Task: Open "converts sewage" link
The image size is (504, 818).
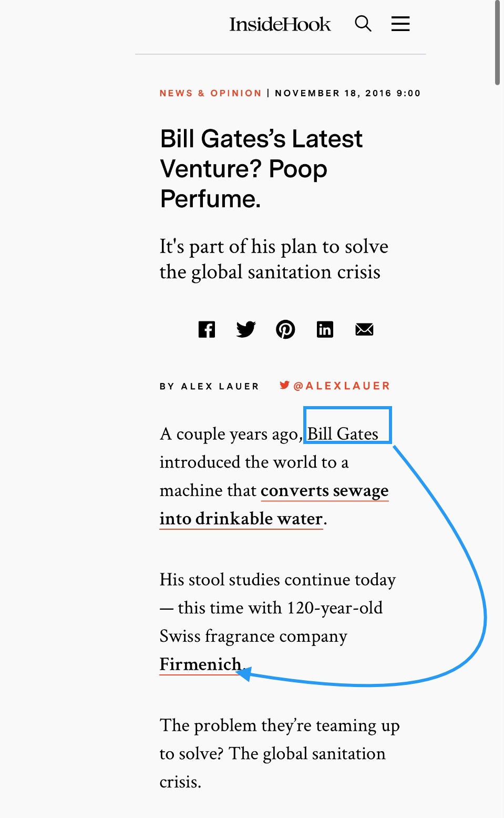Action: 325,491
